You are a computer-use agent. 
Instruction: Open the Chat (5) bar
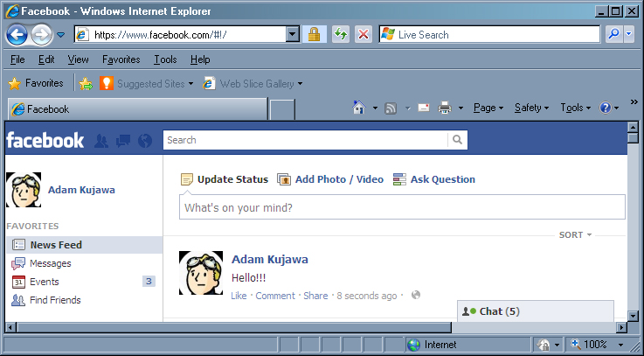[536, 311]
